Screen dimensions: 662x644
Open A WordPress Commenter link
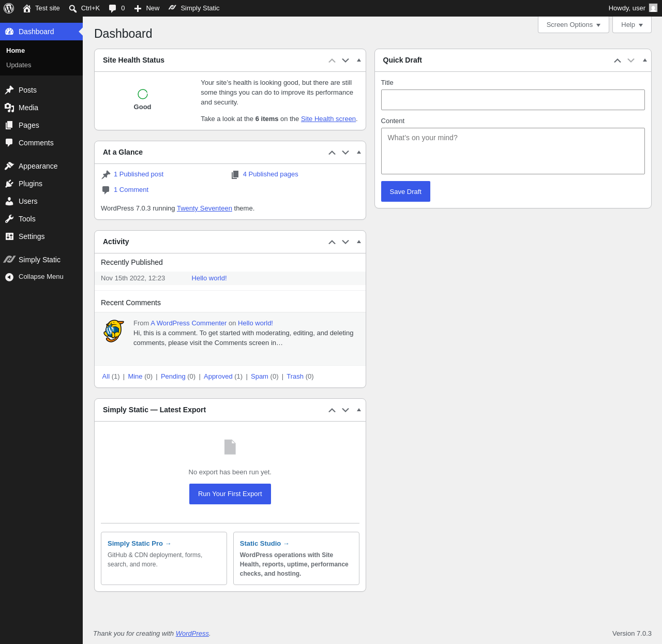pyautogui.click(x=189, y=323)
